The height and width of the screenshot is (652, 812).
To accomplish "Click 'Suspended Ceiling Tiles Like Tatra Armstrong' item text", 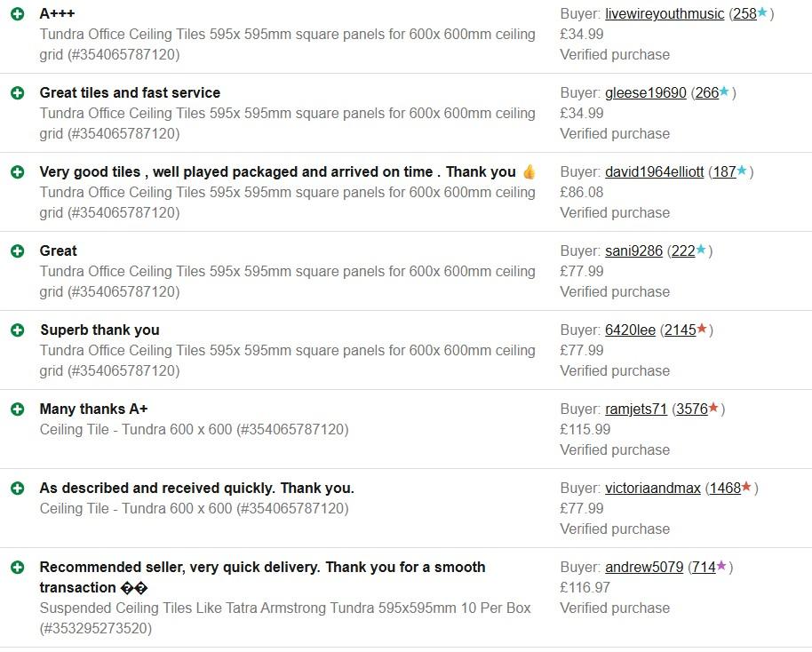I will tap(284, 608).
